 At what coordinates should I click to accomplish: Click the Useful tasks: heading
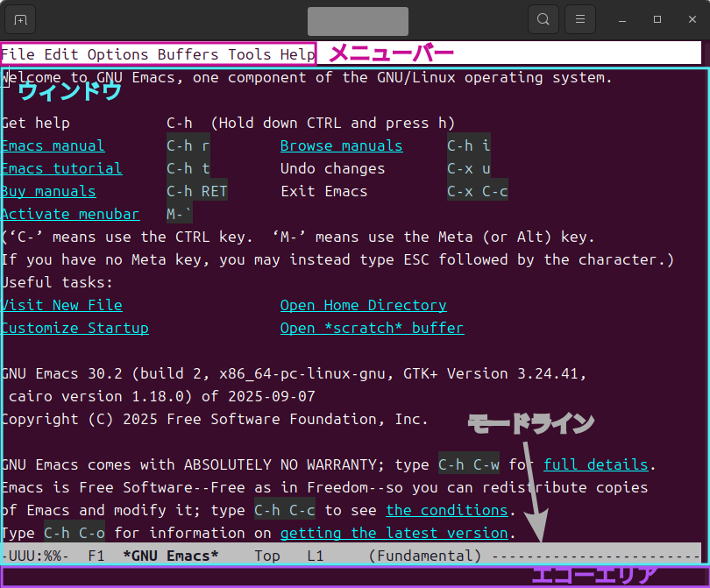(x=57, y=282)
